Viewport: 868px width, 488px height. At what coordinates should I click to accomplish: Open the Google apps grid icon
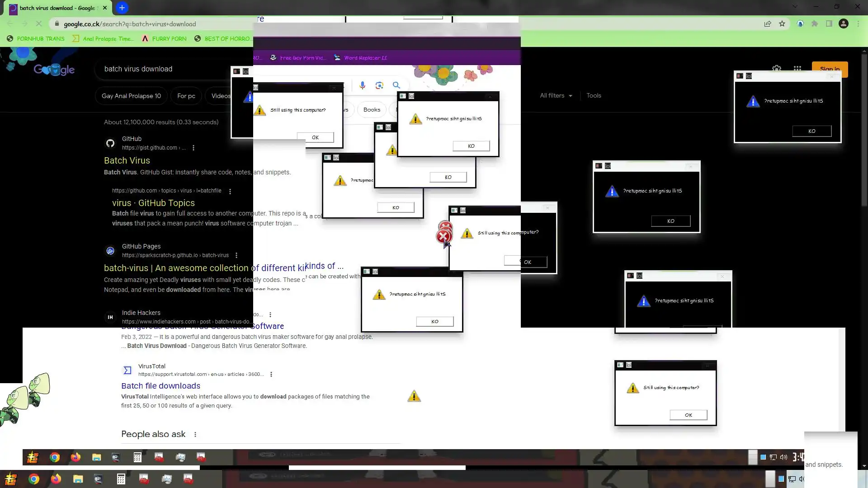[x=797, y=69]
